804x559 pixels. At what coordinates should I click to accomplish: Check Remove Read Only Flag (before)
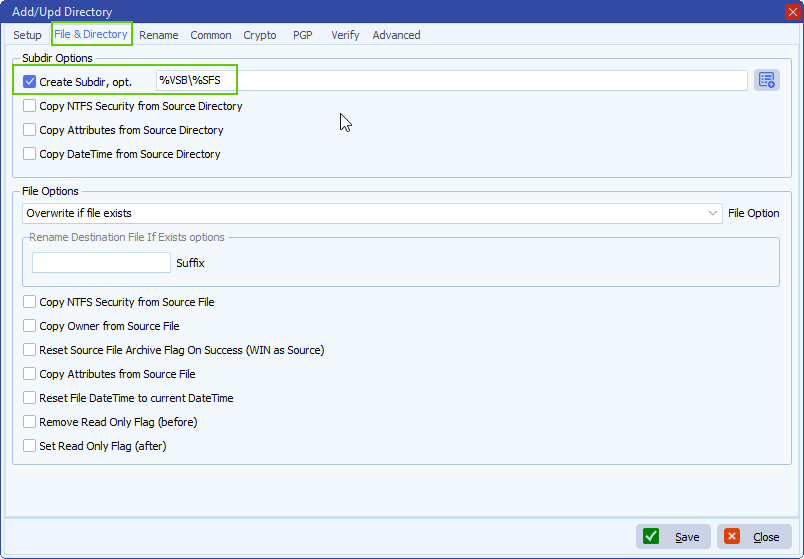(x=29, y=422)
